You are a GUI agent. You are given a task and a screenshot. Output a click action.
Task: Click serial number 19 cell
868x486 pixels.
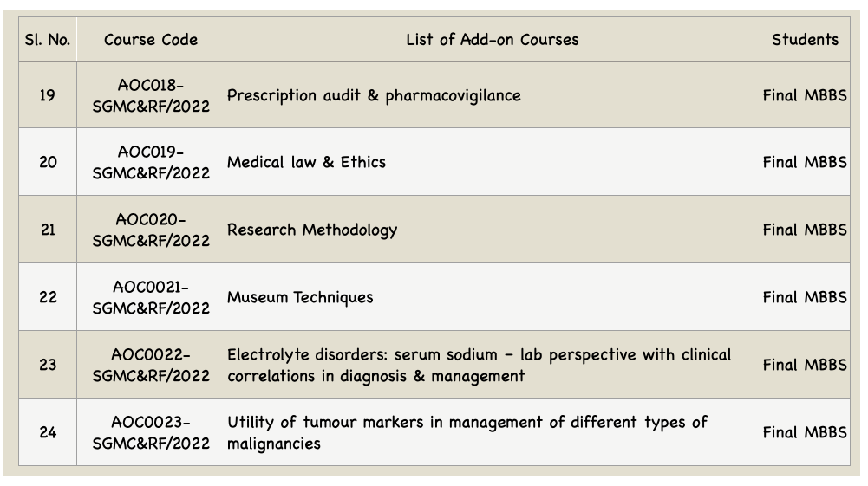click(x=48, y=95)
